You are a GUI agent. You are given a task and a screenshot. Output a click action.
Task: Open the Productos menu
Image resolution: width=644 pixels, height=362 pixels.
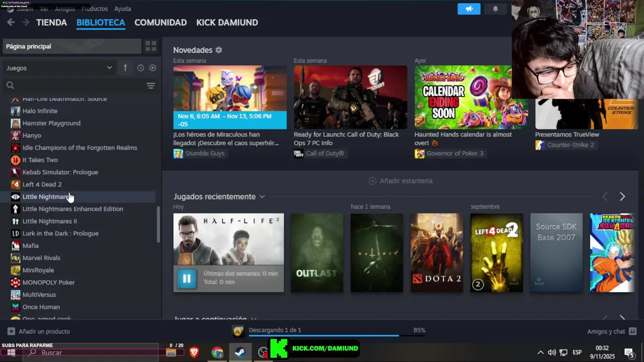click(95, 9)
